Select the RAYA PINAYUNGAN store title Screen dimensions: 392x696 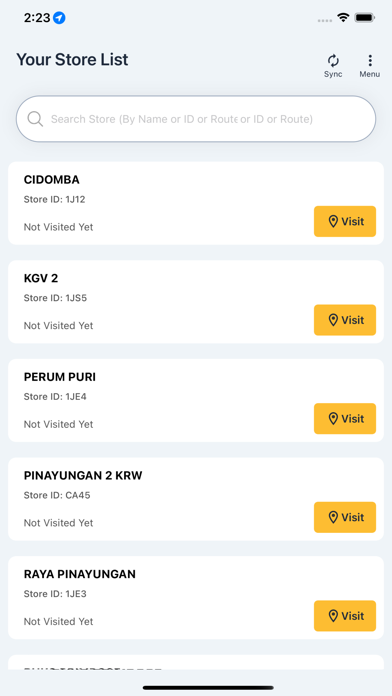79,574
